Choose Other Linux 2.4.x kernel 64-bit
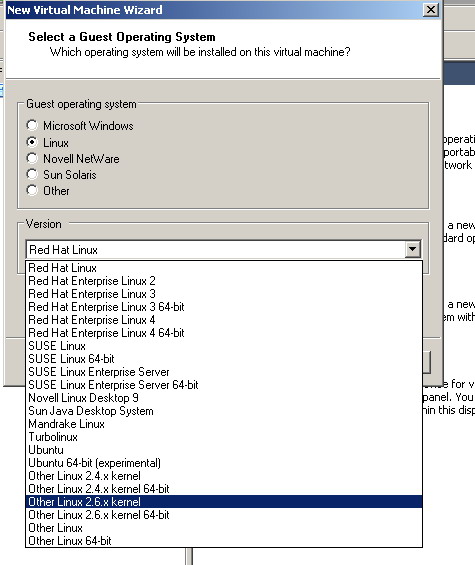 (x=224, y=489)
